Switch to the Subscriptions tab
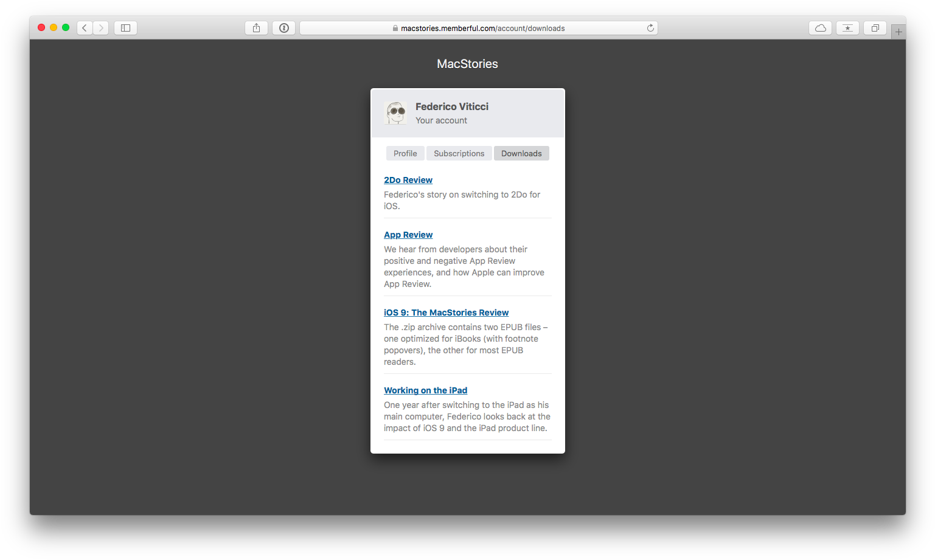Screen dimensions: 935x560 coord(459,153)
